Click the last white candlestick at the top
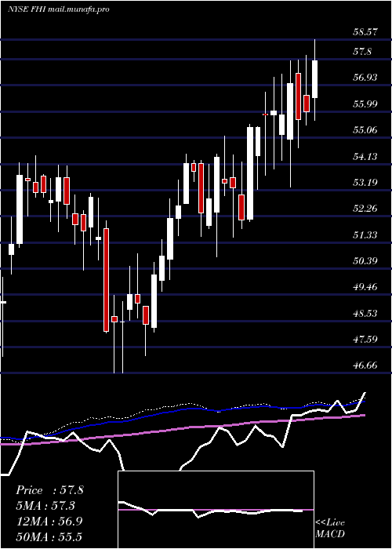Screen dimensions: 392x549 tap(314, 79)
